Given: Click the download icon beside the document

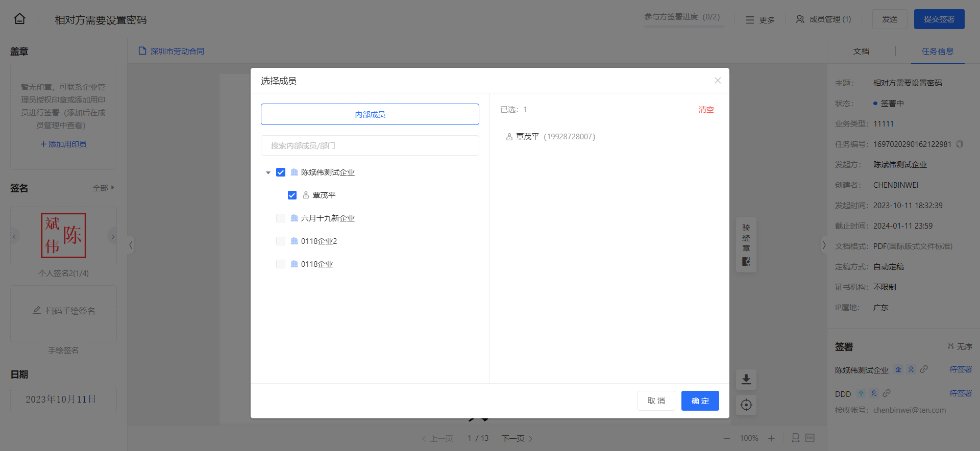Looking at the screenshot, I should 746,379.
